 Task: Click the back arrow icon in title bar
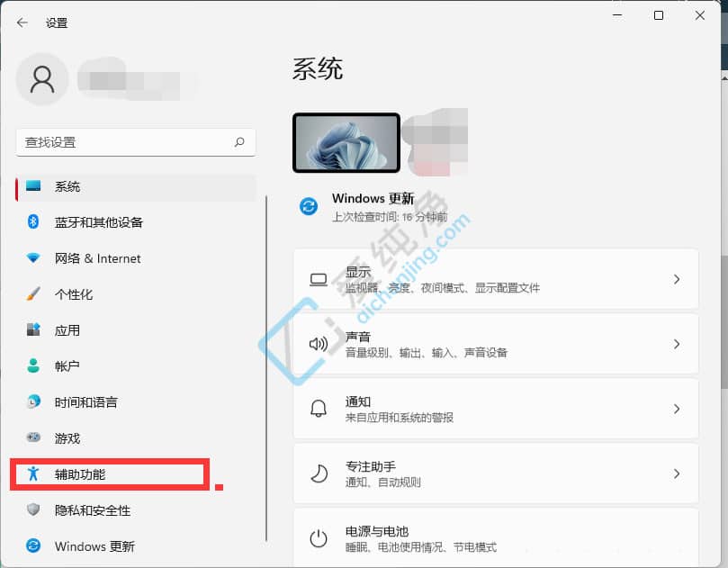(22, 23)
